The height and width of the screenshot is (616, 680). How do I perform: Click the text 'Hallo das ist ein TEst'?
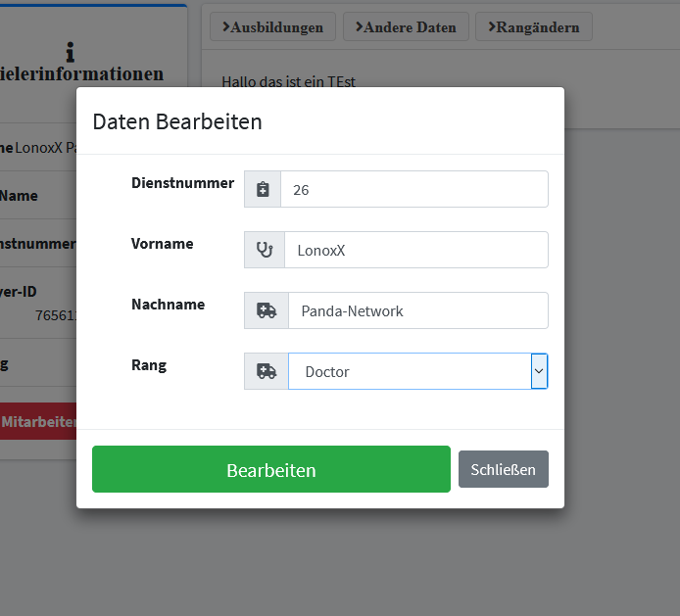[288, 81]
